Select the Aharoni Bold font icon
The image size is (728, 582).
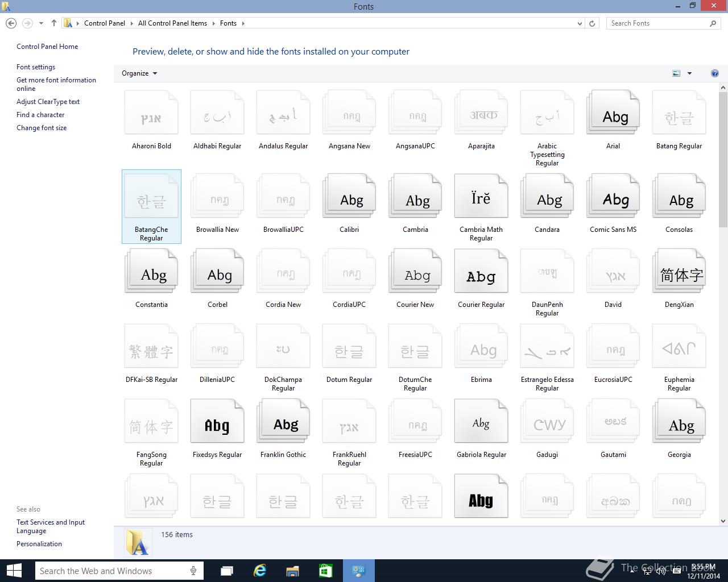tap(151, 113)
